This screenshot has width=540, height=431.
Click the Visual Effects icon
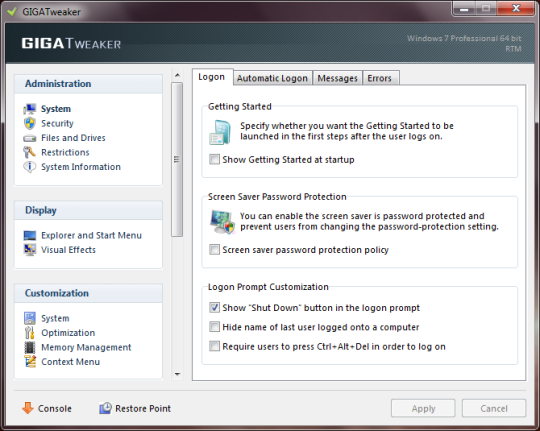[x=30, y=250]
